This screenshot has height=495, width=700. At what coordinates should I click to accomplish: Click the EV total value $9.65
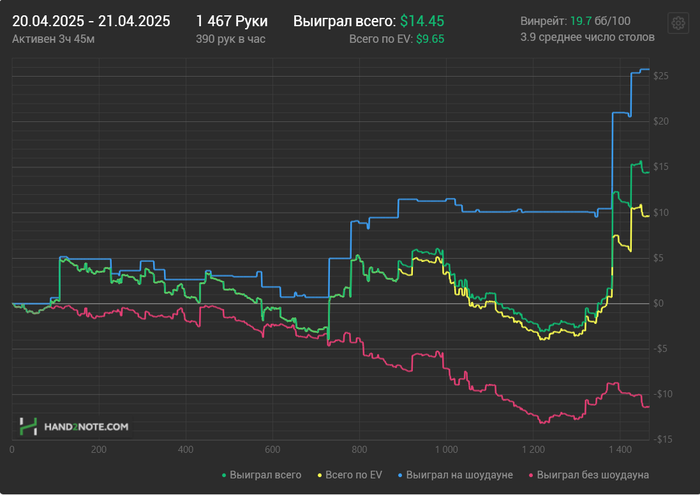(x=430, y=39)
